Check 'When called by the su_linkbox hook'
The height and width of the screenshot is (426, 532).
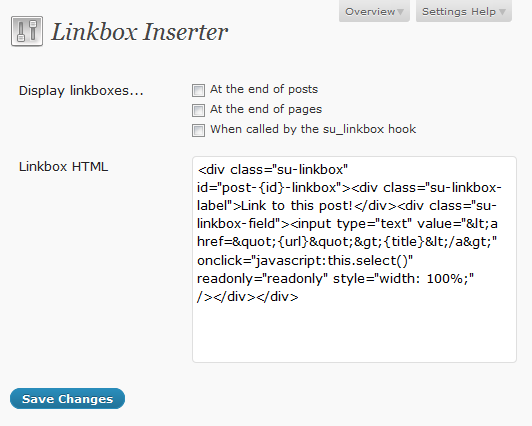click(x=198, y=130)
